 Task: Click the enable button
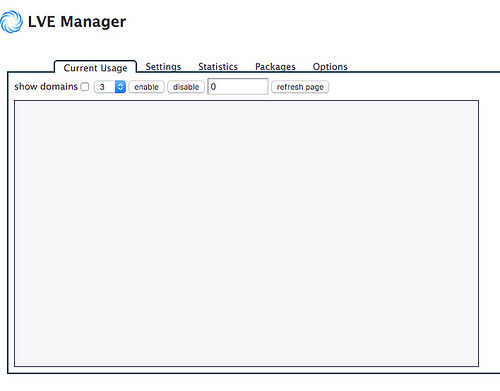point(146,87)
